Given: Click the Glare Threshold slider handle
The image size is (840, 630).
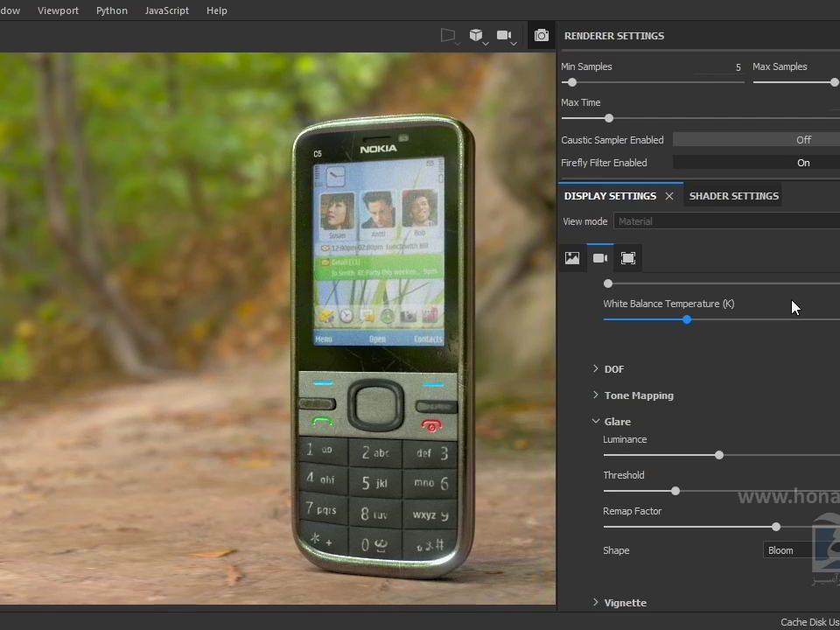Looking at the screenshot, I should pos(675,491).
